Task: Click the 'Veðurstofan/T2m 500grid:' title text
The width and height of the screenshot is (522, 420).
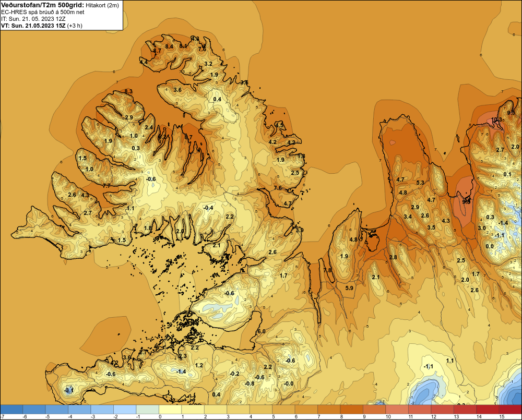Action: (43, 5)
